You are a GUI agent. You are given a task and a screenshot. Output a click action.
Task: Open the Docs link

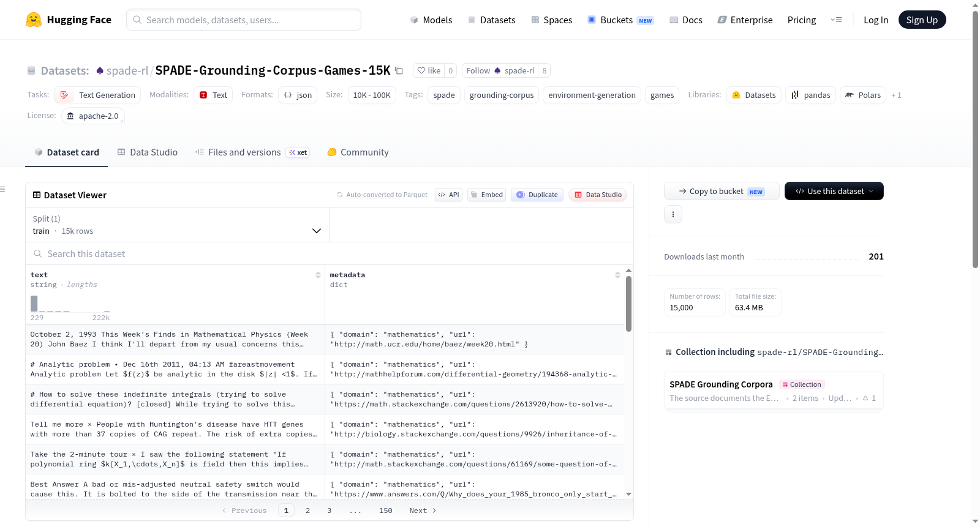tap(686, 20)
